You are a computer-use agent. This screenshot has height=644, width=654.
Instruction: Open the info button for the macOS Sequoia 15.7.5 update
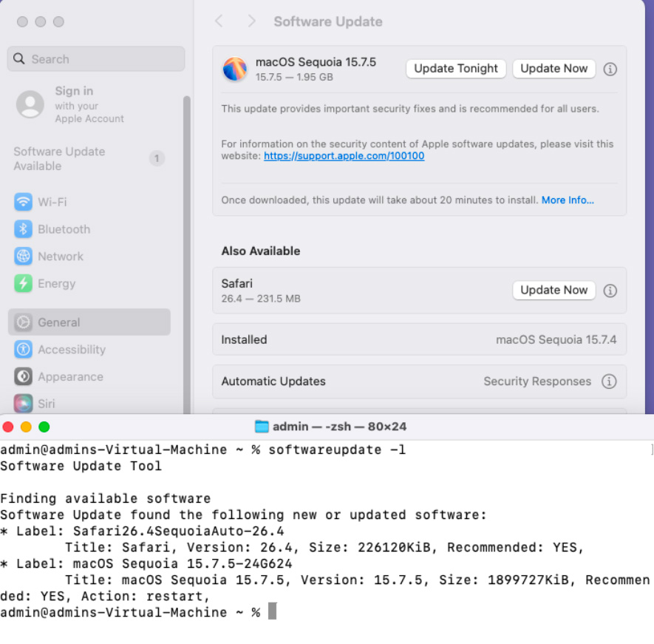click(610, 70)
